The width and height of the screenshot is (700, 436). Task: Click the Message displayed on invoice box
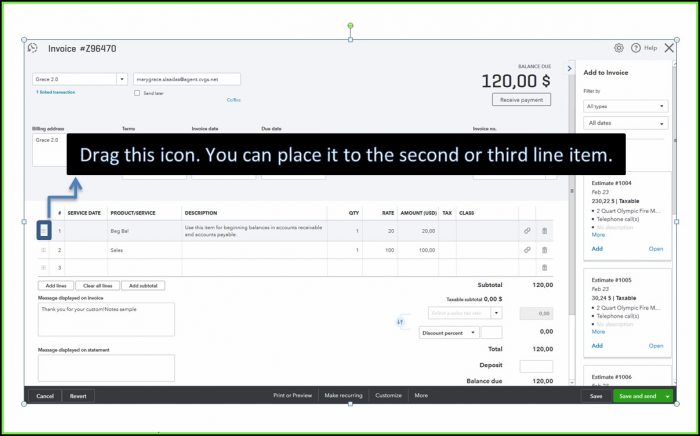coord(106,320)
